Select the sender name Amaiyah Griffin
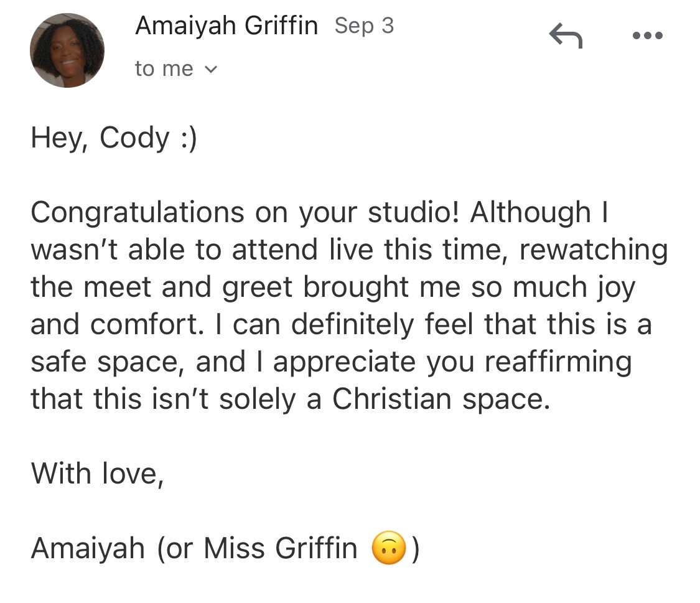Image resolution: width=700 pixels, height=603 pixels. point(226,26)
